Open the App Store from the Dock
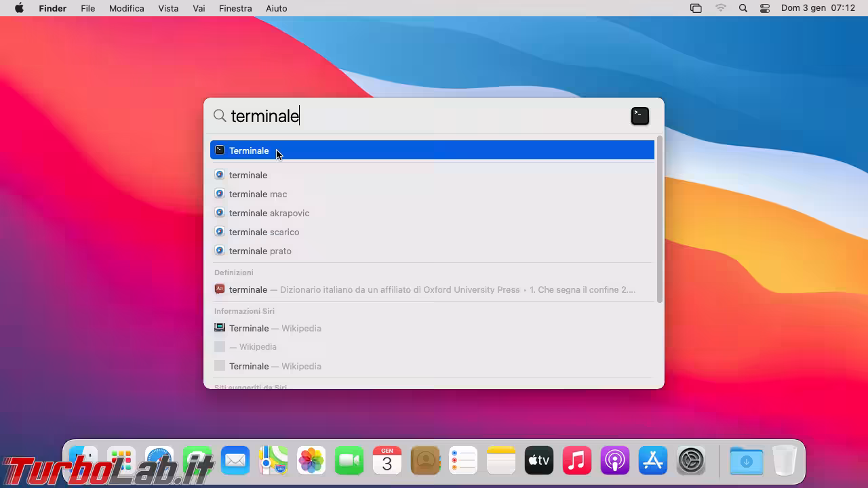Viewport: 868px width, 488px height. coord(652,461)
